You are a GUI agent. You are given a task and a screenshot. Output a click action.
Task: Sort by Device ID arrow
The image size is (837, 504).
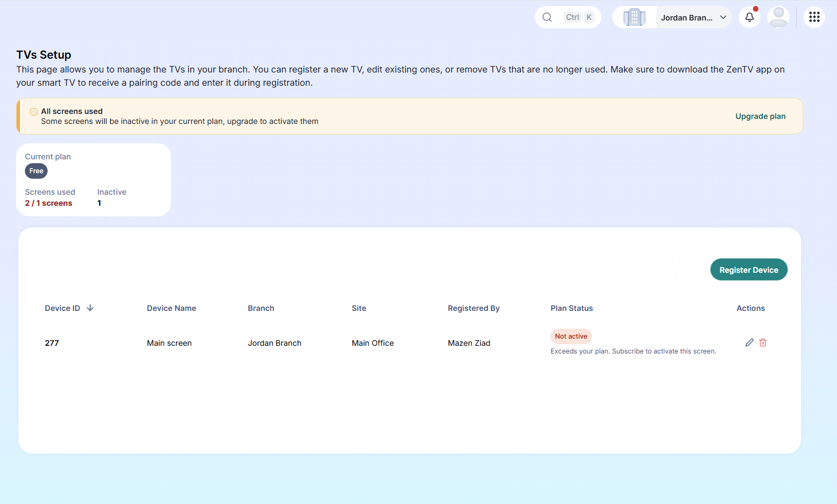(x=90, y=308)
